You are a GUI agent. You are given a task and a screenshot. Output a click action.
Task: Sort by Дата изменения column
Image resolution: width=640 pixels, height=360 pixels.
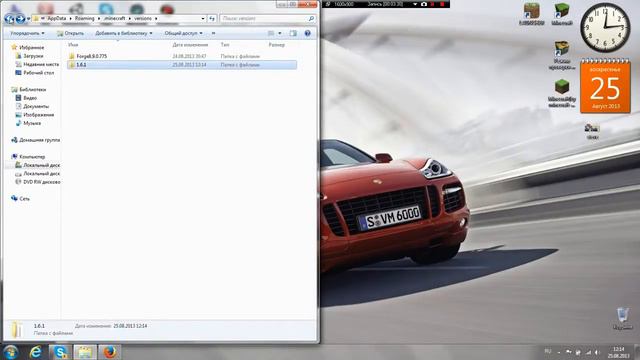[190, 45]
